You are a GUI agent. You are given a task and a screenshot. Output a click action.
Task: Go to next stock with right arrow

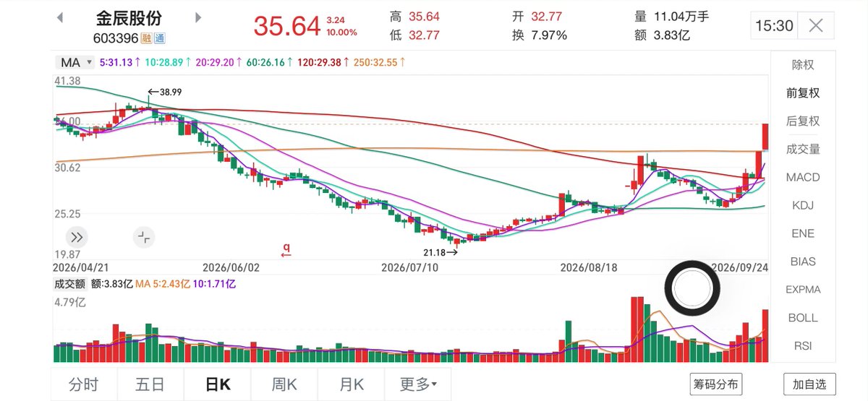click(x=198, y=17)
